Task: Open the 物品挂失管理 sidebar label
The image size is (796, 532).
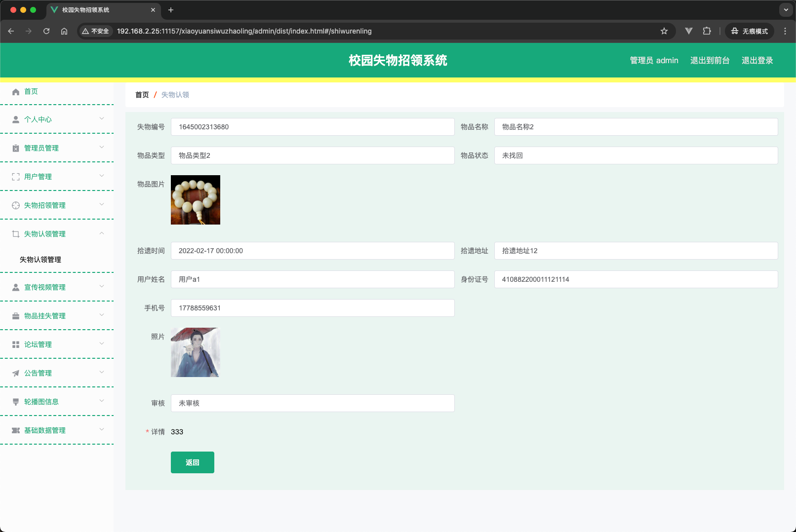Action: (45, 316)
